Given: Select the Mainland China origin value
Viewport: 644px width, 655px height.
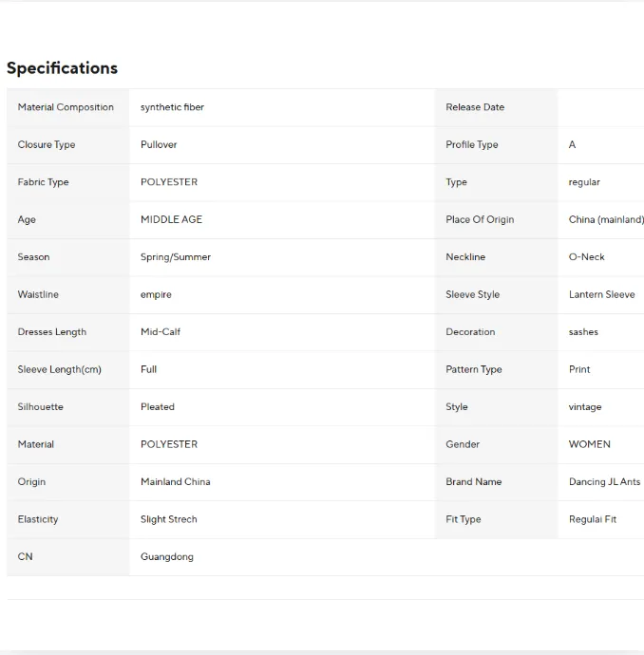Looking at the screenshot, I should click(176, 481).
